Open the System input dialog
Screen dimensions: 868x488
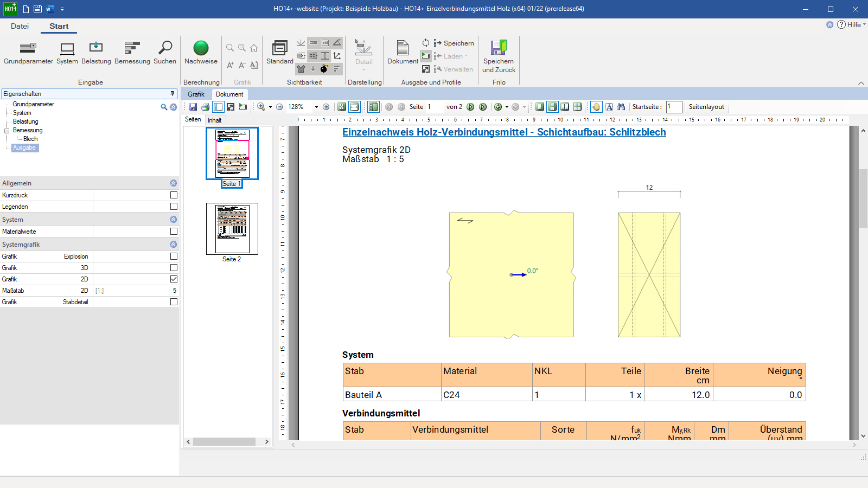[x=67, y=53]
